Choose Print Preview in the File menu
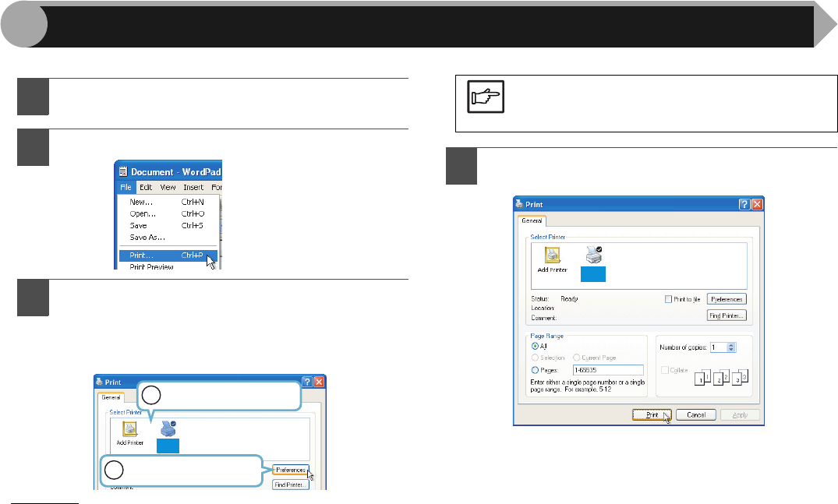 pos(168,266)
